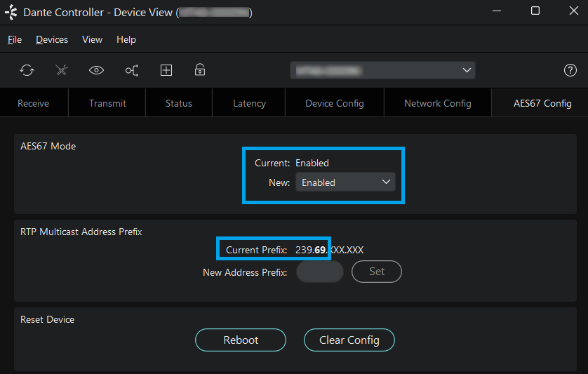Click the disconnect plug toolbar icon
588x374 pixels.
tap(62, 70)
